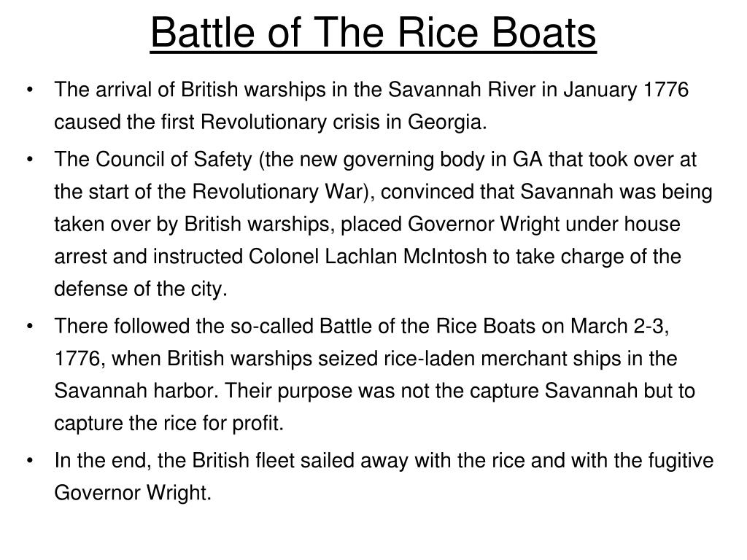Click the first bullet point marker
This screenshot has width=747, height=560.
(x=30, y=90)
